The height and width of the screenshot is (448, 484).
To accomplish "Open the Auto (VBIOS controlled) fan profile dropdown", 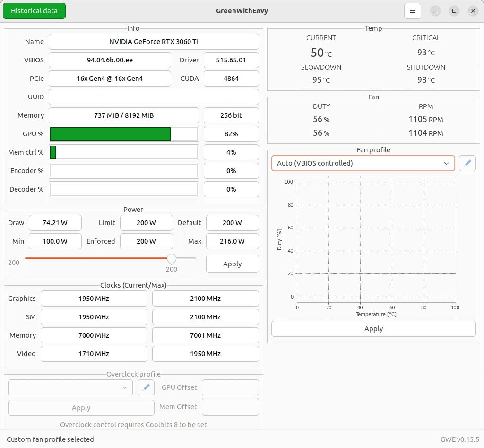I will tap(363, 163).
